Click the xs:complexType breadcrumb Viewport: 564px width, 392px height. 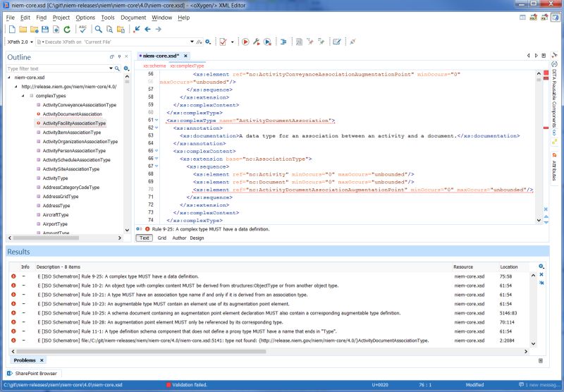(187, 66)
